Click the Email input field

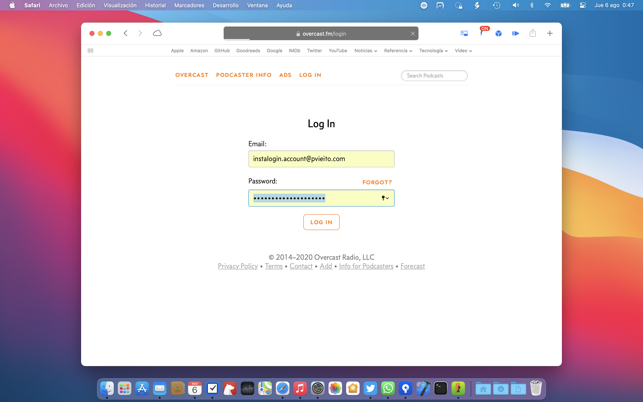pyautogui.click(x=322, y=159)
